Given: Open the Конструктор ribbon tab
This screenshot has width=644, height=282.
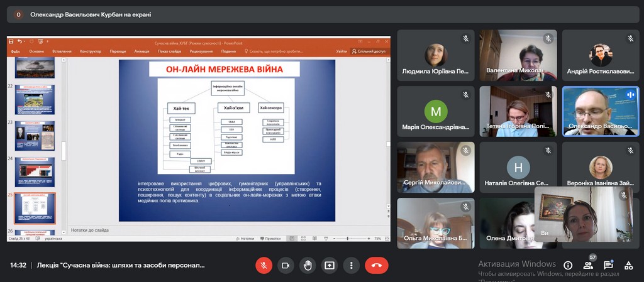Looking at the screenshot, I should tap(91, 52).
